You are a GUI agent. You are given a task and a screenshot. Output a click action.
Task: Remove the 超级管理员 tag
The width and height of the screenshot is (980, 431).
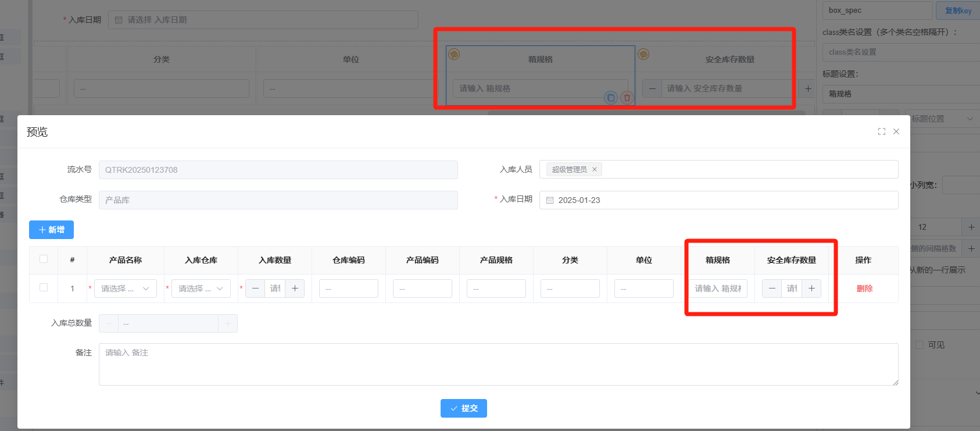595,169
